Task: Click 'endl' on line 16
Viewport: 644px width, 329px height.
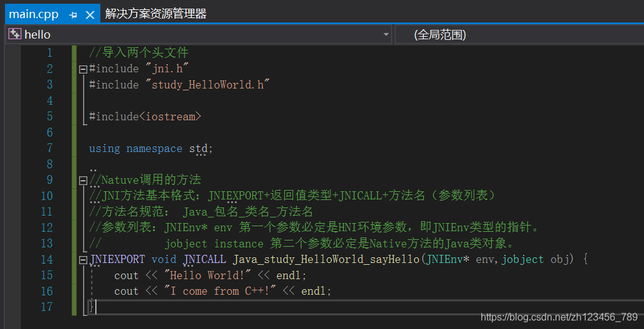Action: (x=314, y=291)
